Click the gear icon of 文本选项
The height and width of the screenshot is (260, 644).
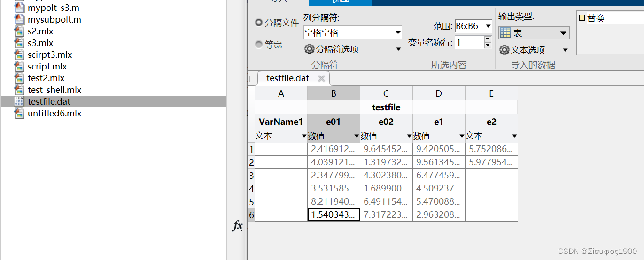(504, 50)
